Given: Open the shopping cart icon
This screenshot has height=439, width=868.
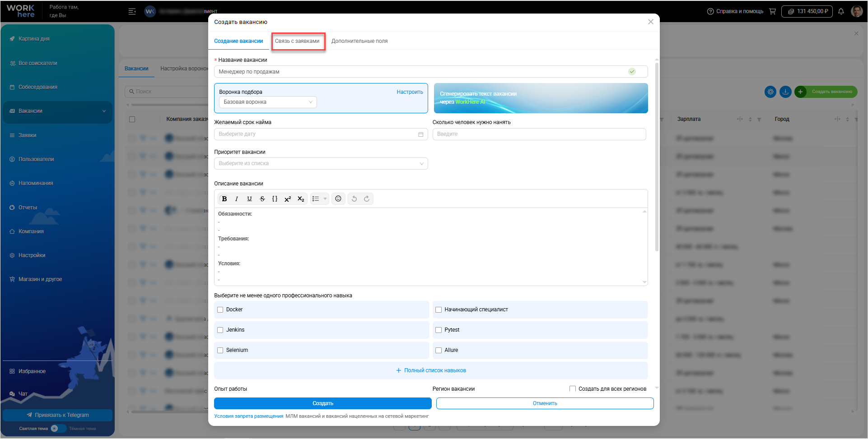Looking at the screenshot, I should 772,12.
